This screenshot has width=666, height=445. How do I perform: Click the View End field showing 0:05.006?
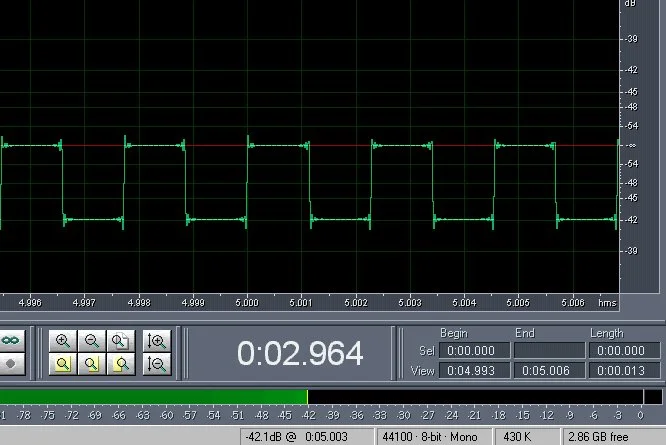tap(549, 370)
